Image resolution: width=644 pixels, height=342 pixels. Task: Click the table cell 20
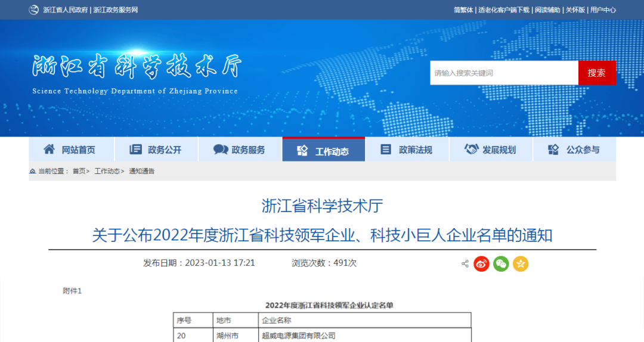[x=193, y=335]
